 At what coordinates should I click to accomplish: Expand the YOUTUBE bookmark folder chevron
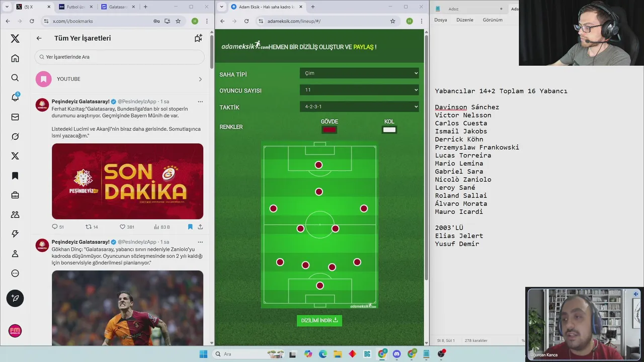point(200,79)
